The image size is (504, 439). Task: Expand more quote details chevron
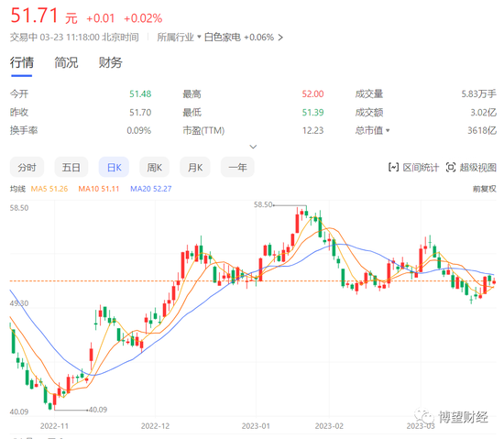pos(253,147)
